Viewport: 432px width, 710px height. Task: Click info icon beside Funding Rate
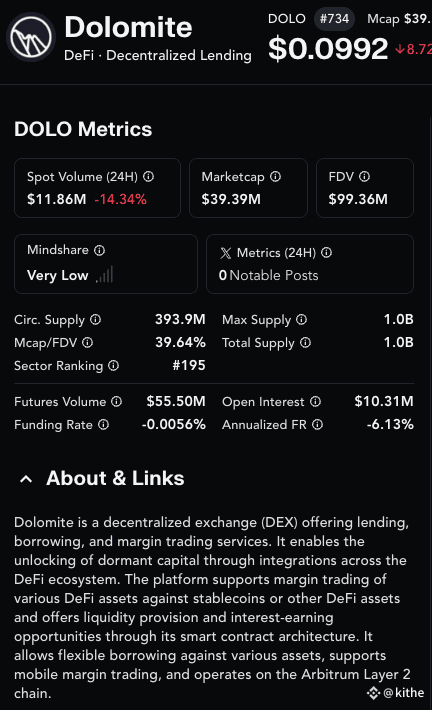(x=104, y=425)
